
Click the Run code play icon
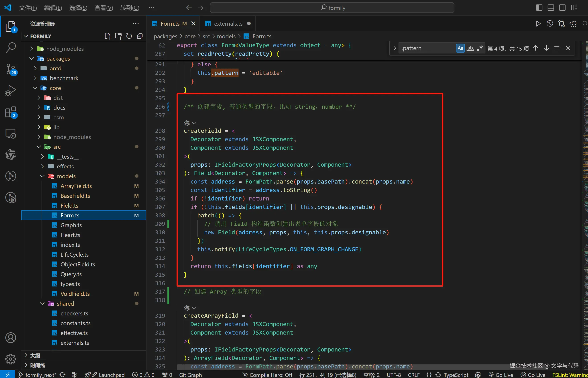pos(538,24)
